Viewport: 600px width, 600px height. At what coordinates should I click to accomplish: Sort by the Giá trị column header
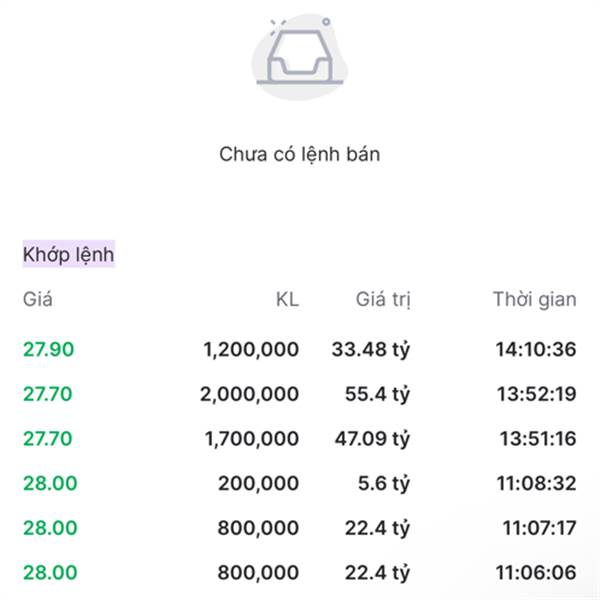click(383, 299)
